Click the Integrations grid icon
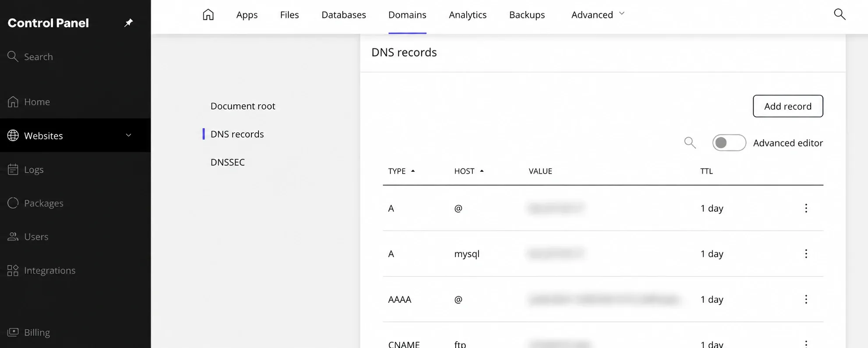 (13, 270)
